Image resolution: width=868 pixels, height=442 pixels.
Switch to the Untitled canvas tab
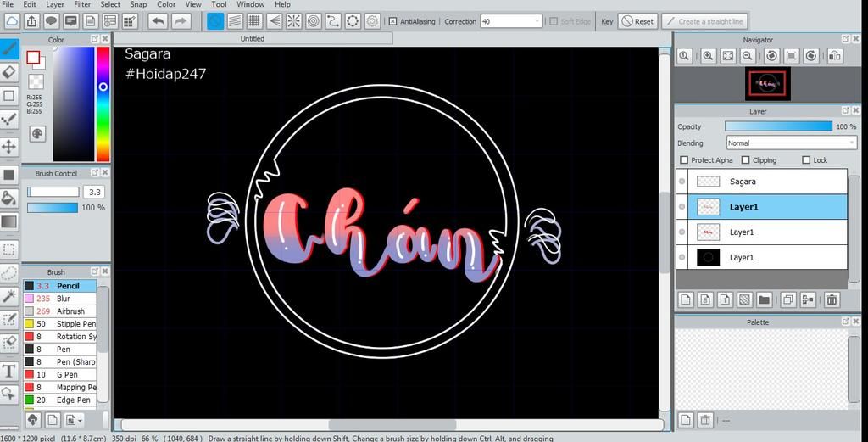[253, 39]
